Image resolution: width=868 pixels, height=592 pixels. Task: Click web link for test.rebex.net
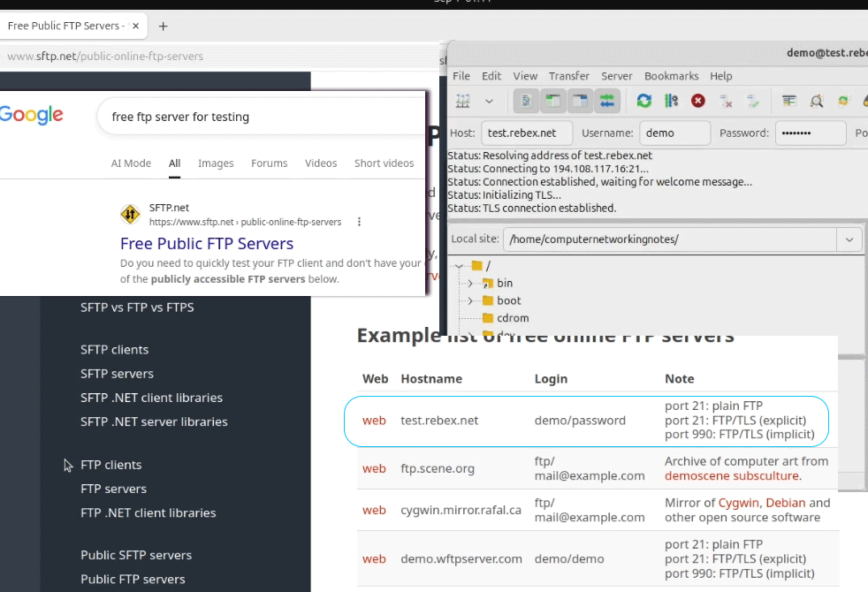[x=374, y=421]
